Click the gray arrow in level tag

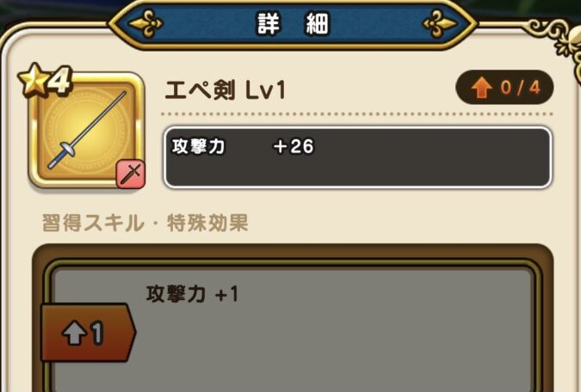coord(74,334)
